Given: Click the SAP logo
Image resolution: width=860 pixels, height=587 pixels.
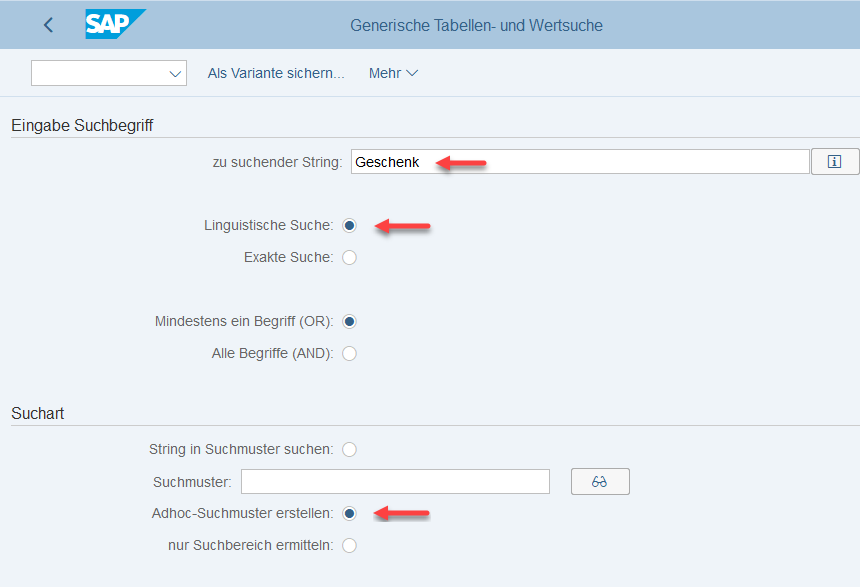Looking at the screenshot, I should [x=114, y=24].
